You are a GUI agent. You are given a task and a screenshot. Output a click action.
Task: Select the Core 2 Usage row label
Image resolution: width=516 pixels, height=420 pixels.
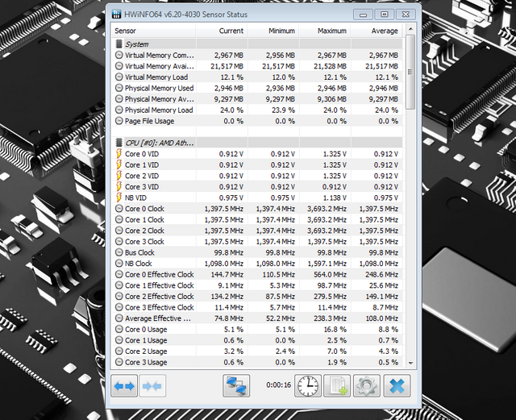[146, 351]
